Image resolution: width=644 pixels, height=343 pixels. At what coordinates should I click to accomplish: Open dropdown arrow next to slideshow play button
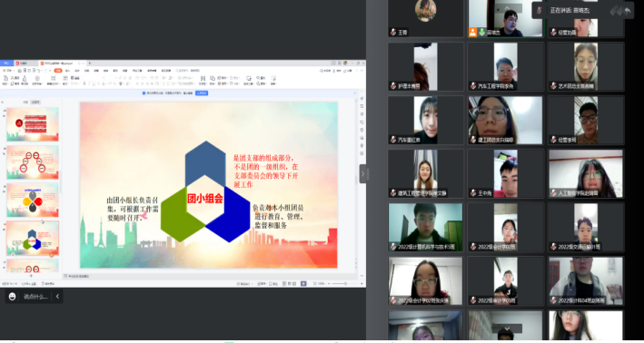click(x=309, y=283)
